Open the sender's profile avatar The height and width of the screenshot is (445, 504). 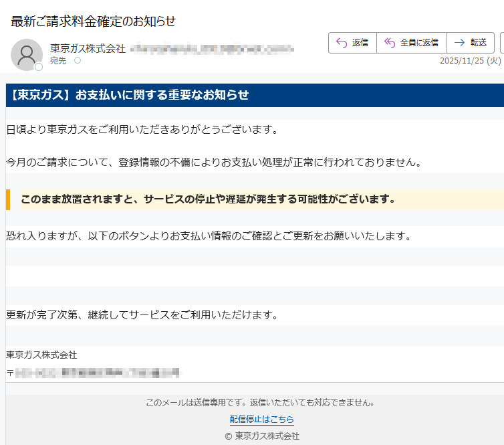(27, 54)
